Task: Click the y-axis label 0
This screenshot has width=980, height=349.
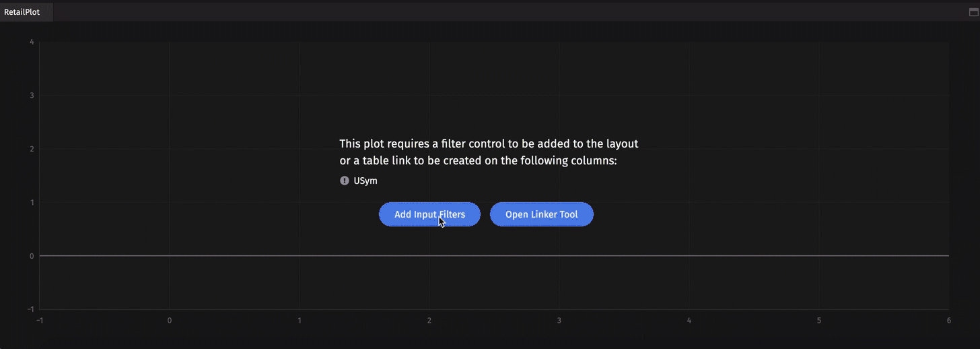Action: [x=32, y=256]
